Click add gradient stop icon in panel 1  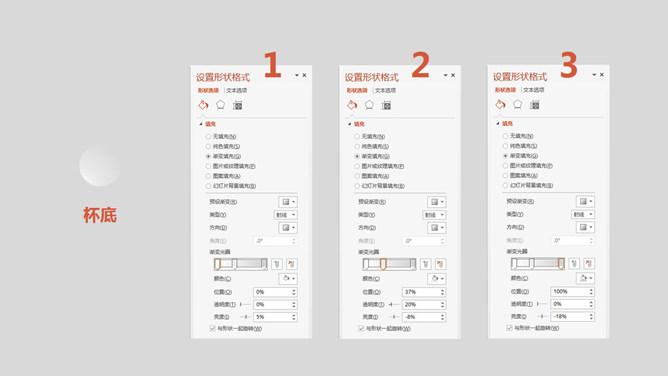277,264
